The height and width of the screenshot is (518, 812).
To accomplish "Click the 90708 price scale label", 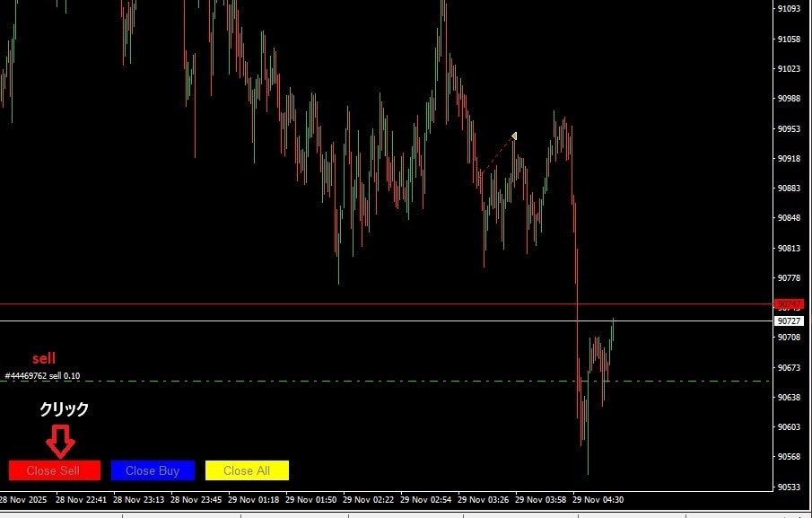I will (x=790, y=338).
